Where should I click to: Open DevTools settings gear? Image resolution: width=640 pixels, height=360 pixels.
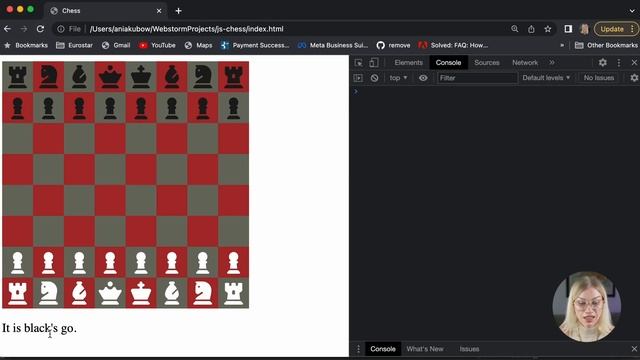[602, 62]
